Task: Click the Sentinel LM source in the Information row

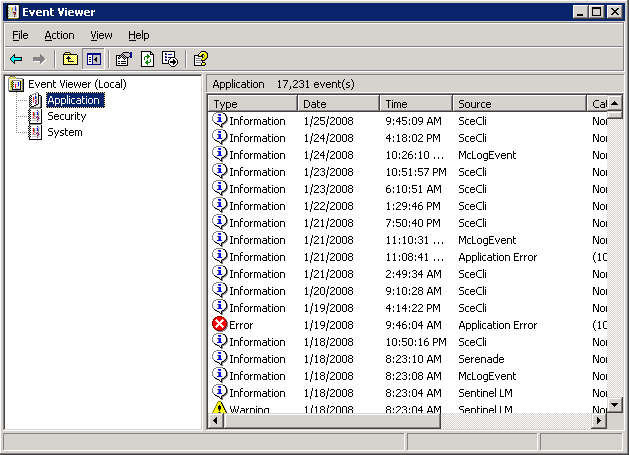Action: pyautogui.click(x=485, y=393)
